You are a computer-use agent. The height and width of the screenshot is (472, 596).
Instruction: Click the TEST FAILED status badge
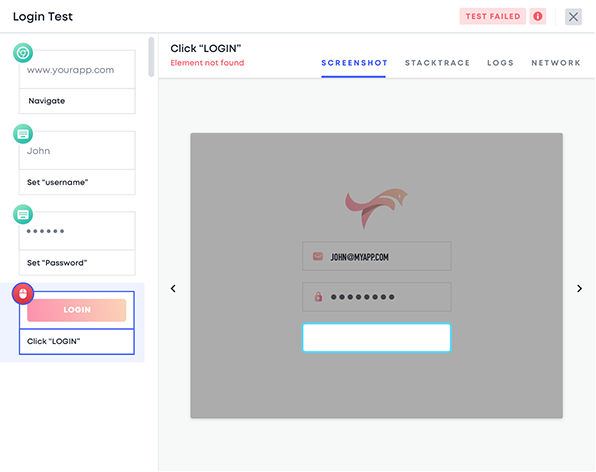tap(493, 16)
